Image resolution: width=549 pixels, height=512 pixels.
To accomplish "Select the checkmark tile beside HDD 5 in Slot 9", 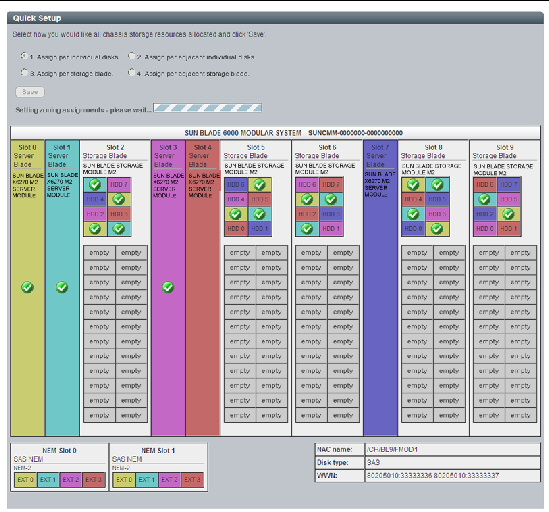I will point(485,199).
